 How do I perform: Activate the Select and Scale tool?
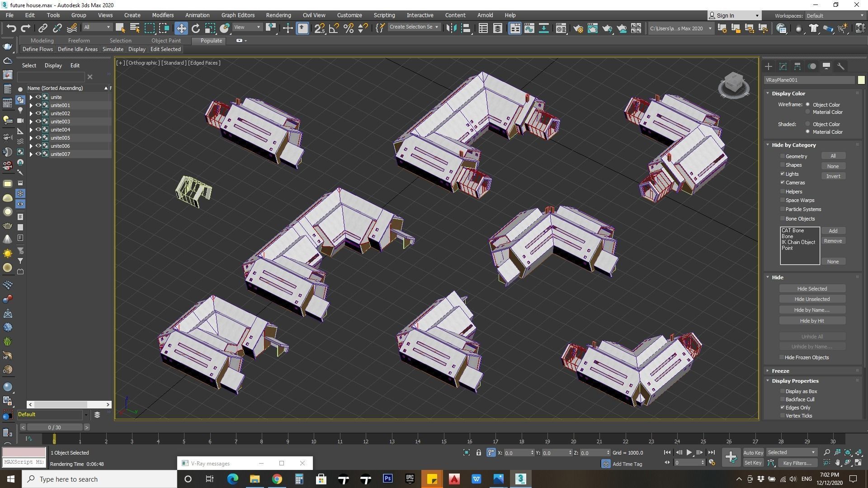pyautogui.click(x=210, y=28)
